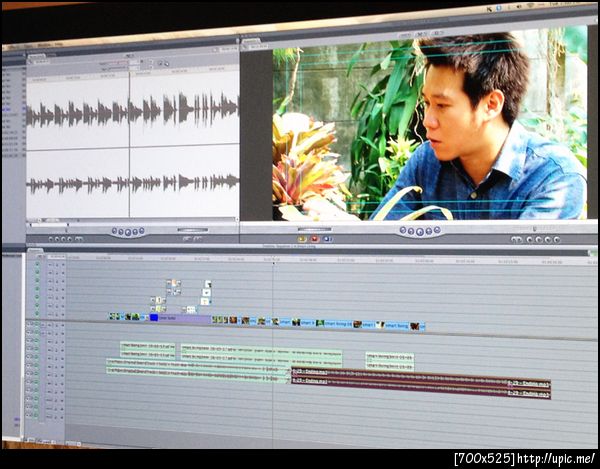Click Play Around Current Frame in Canvas transport
The width and height of the screenshot is (600, 469).
tap(429, 231)
